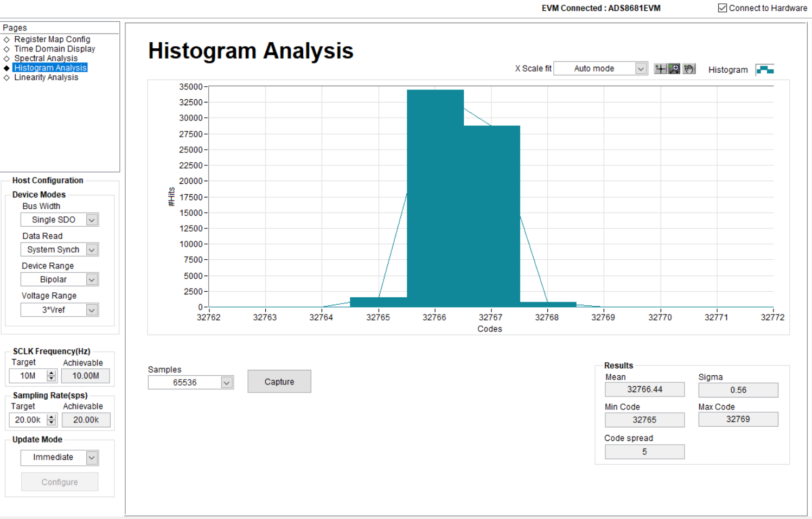Open the Register Map Config page
Image resolution: width=812 pixels, height=519 pixels.
(x=52, y=40)
